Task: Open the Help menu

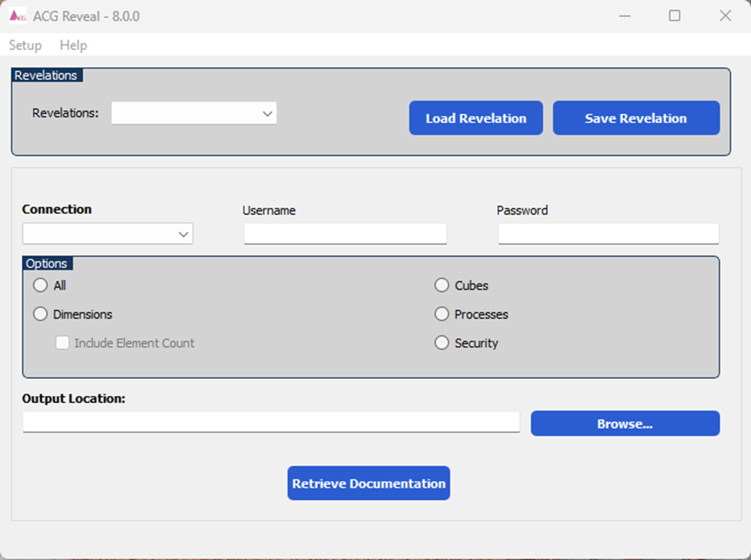Action: pos(73,45)
